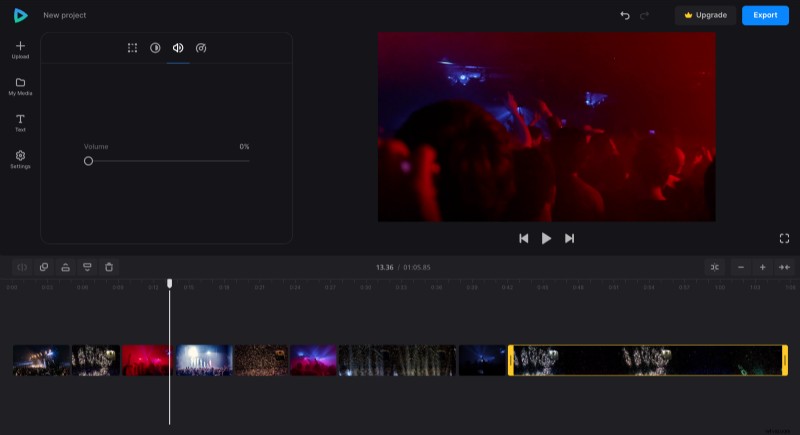Fit the timeline to screen

[x=784, y=267]
